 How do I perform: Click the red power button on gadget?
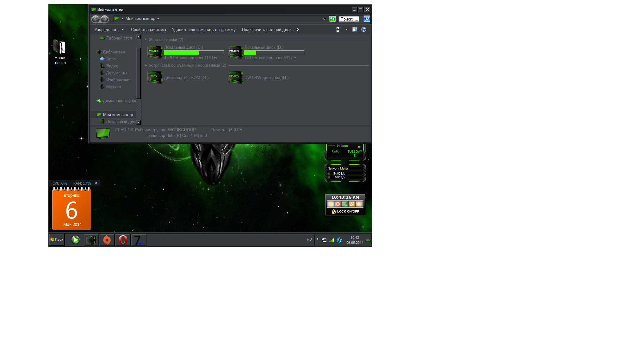pos(338,204)
